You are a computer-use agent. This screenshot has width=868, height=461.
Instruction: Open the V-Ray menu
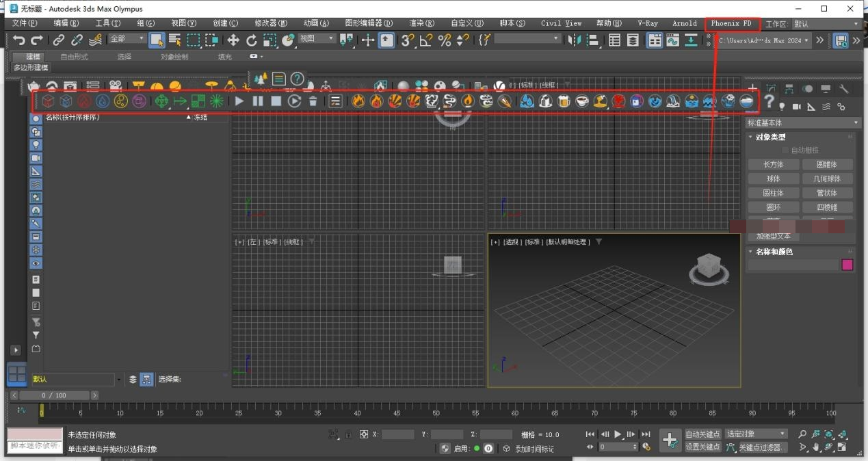(647, 23)
